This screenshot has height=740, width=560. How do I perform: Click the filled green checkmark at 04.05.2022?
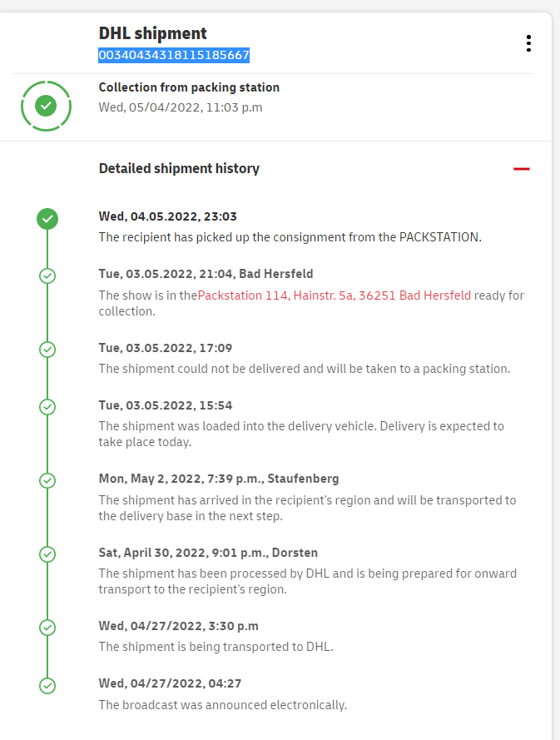[x=47, y=219]
